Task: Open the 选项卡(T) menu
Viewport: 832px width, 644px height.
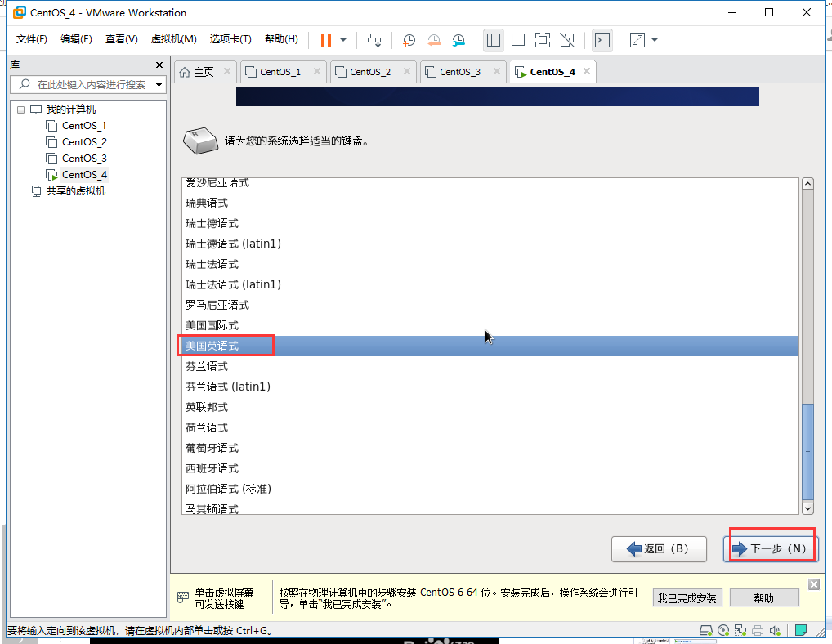Action: [230, 39]
